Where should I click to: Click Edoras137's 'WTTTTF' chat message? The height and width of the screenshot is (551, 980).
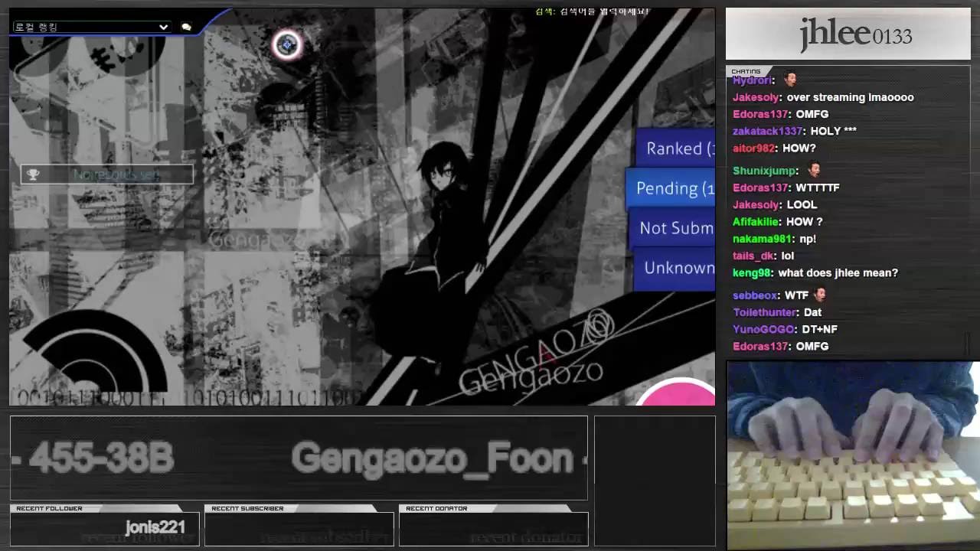[x=818, y=187]
